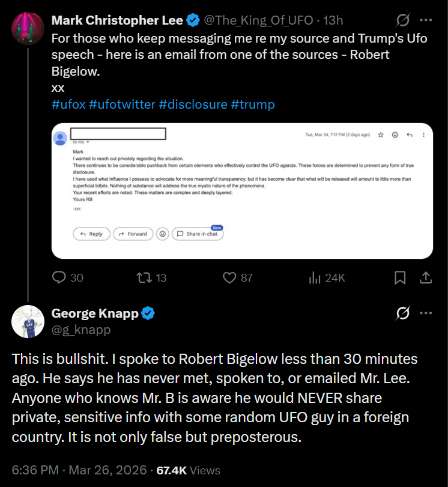Open the #trump hashtag
This screenshot has height=487, width=448.
252,104
